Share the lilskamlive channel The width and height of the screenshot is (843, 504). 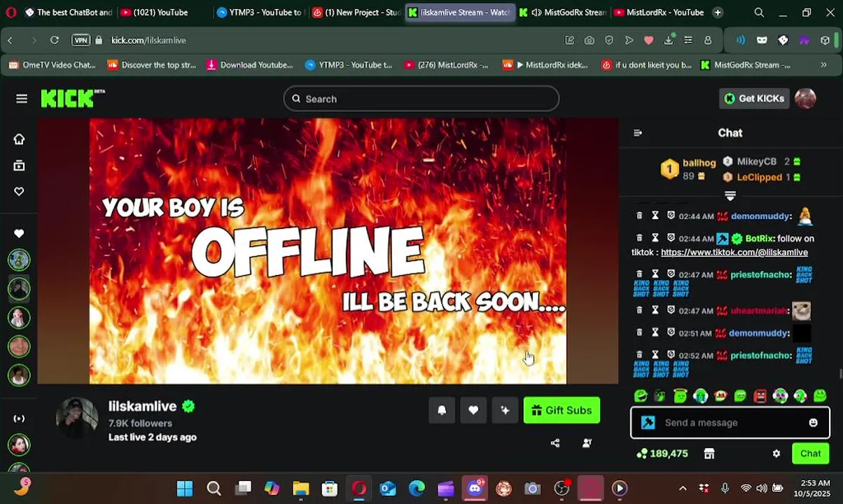tap(555, 442)
